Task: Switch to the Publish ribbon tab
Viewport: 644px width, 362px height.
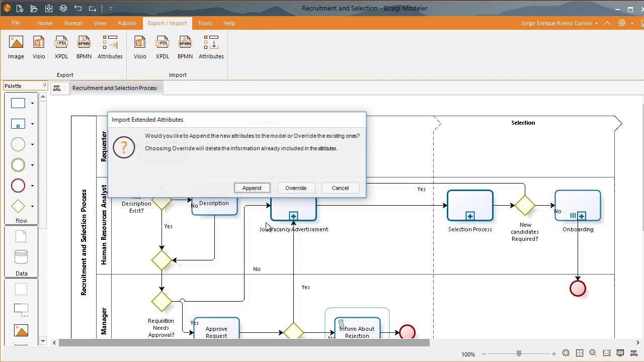Action: point(127,23)
